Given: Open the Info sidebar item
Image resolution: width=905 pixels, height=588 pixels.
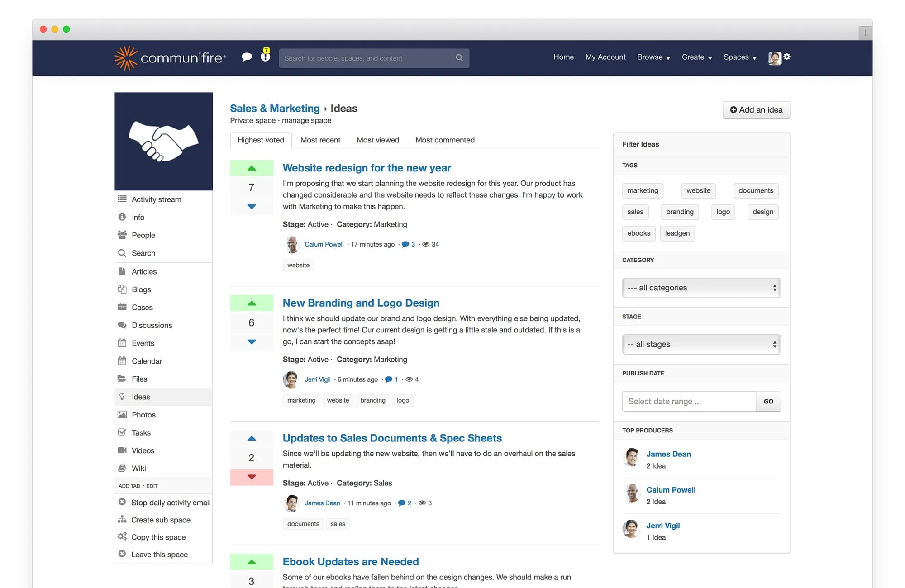Looking at the screenshot, I should click(163, 218).
